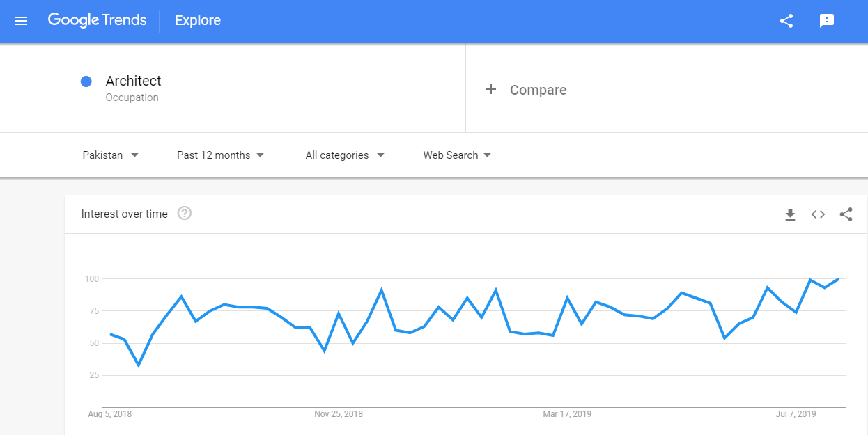868x435 pixels.
Task: Click the Interest over time title
Action: click(x=124, y=214)
